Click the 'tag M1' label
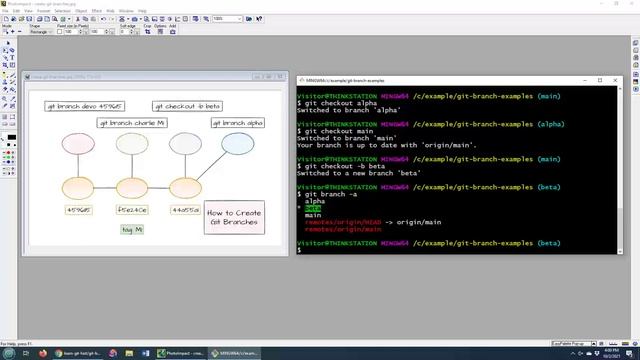This screenshot has width=640, height=360. pos(132,229)
